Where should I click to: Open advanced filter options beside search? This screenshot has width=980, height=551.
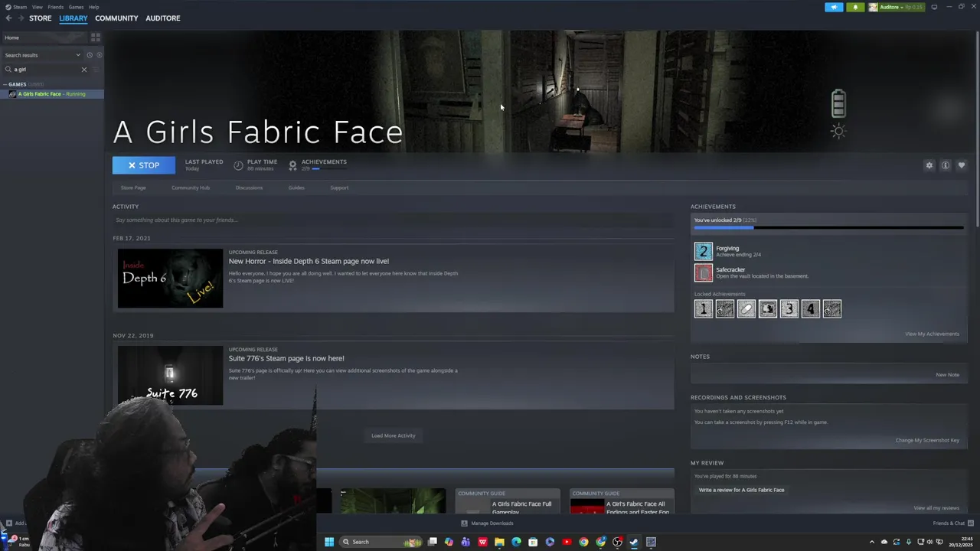tap(96, 70)
